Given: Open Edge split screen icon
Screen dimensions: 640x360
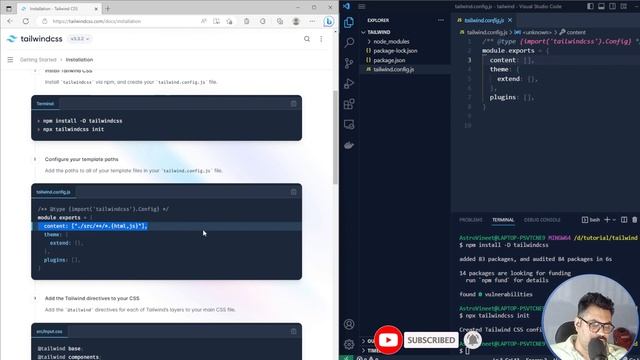Looking at the screenshot, I should click(x=216, y=21).
